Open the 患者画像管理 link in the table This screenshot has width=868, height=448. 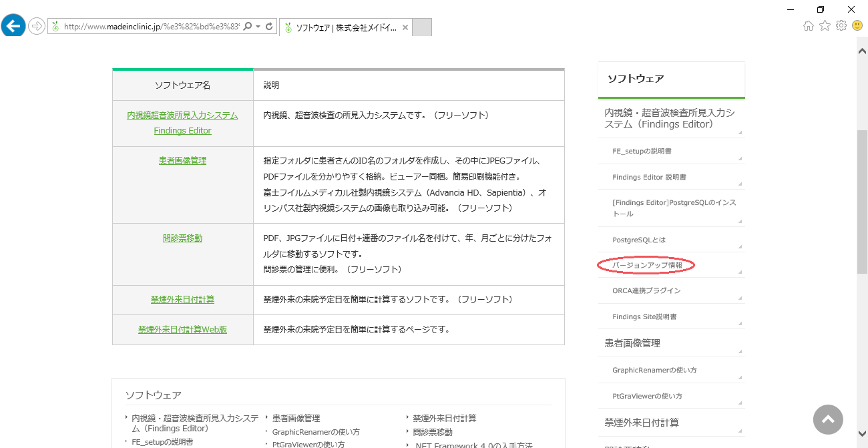[x=182, y=160]
